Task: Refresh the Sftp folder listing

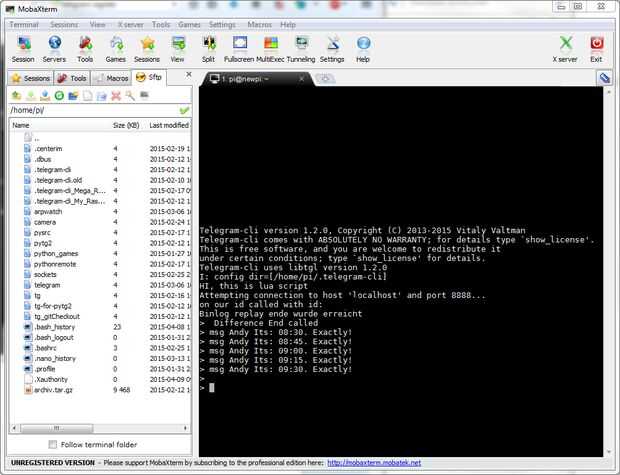Action: [x=59, y=95]
